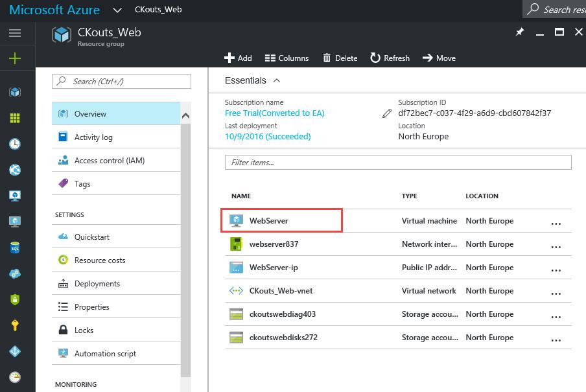Open Free Trial(Converted to EA) subscription link
The width and height of the screenshot is (586, 392).
click(x=275, y=113)
